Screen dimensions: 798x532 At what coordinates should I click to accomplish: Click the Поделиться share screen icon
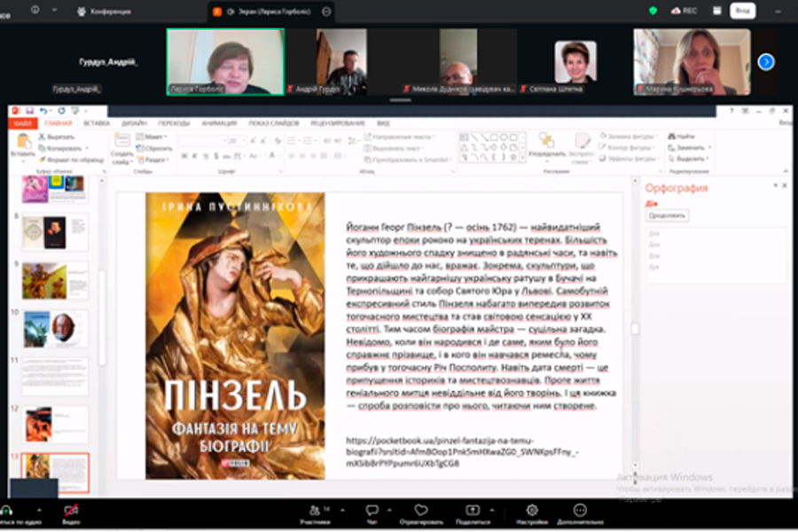(x=473, y=511)
